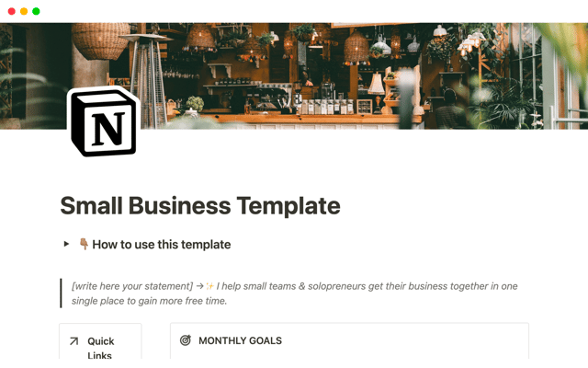Expand the How to use this template toggle

66,244
